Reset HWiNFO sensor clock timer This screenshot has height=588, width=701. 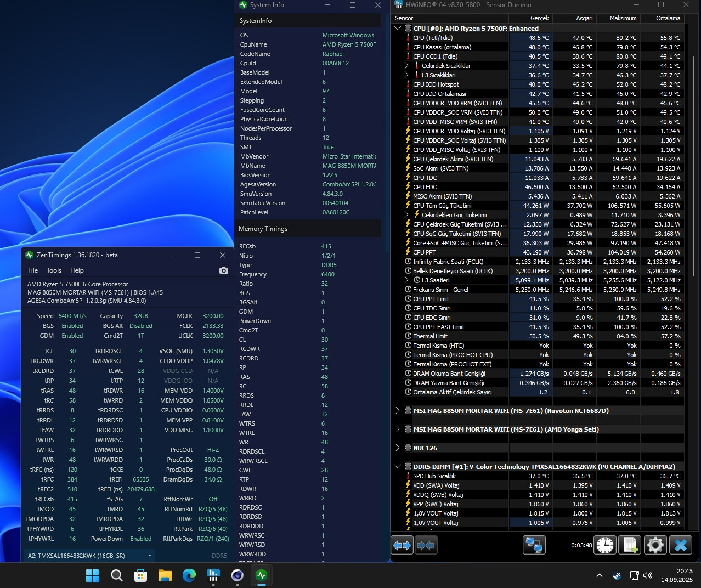(x=605, y=545)
